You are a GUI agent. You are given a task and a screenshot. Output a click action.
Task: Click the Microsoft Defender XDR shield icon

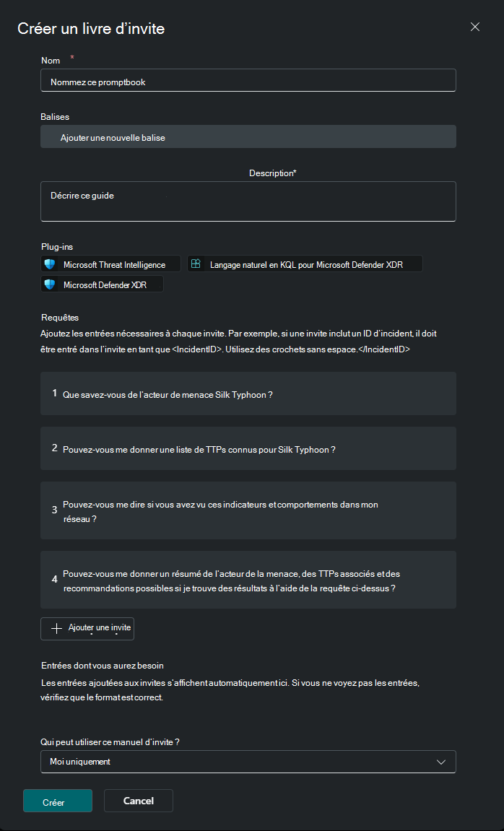[x=50, y=284]
